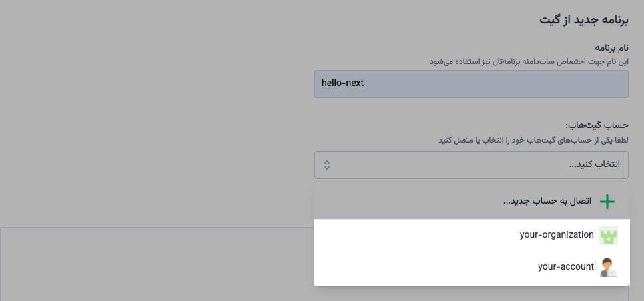Select the your-organization option
Screen dimensions: 644x301
point(557,234)
